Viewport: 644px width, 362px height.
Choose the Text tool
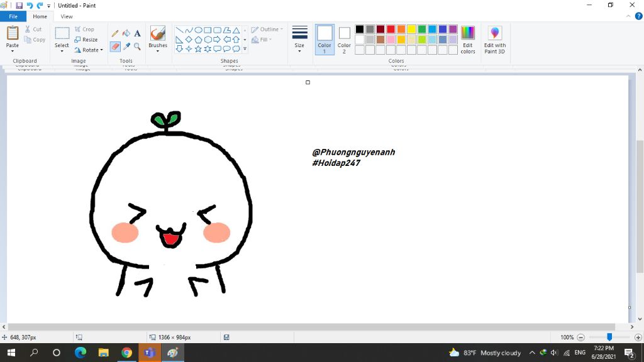[137, 33]
